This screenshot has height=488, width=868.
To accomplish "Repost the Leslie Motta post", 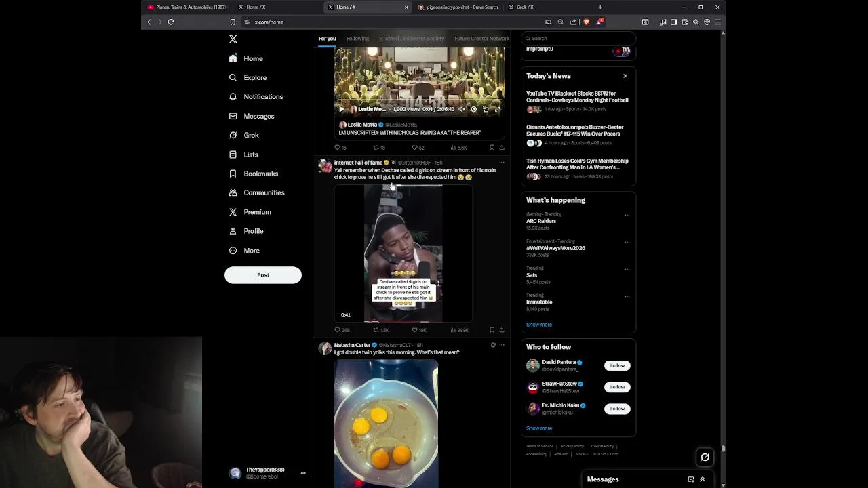I will (379, 148).
